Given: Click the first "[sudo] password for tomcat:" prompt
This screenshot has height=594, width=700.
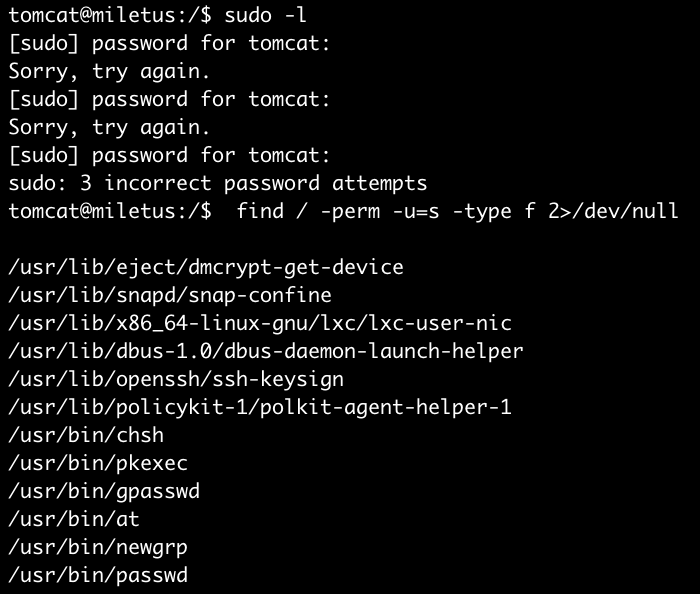Looking at the screenshot, I should [x=168, y=43].
